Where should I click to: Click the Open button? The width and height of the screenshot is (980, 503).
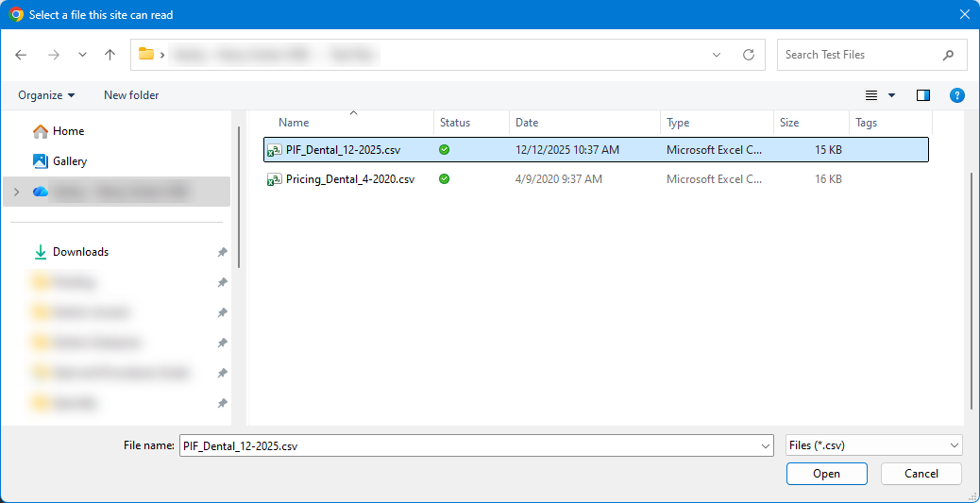[826, 474]
